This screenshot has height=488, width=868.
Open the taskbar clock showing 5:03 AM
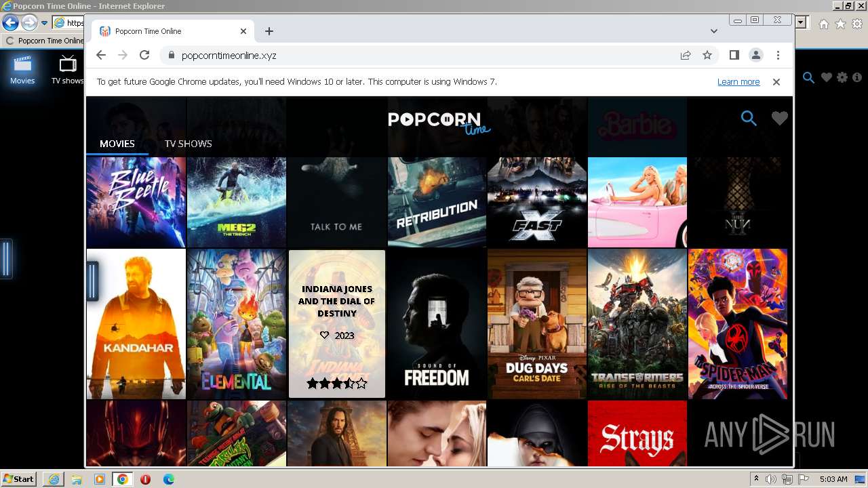pos(833,479)
